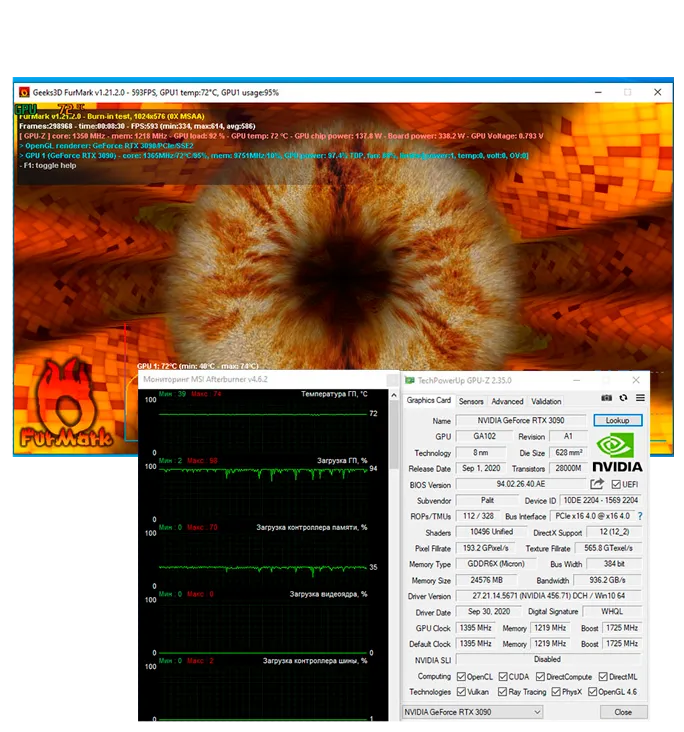Switch to the Advanced tab
The height and width of the screenshot is (732, 684).
click(x=507, y=401)
